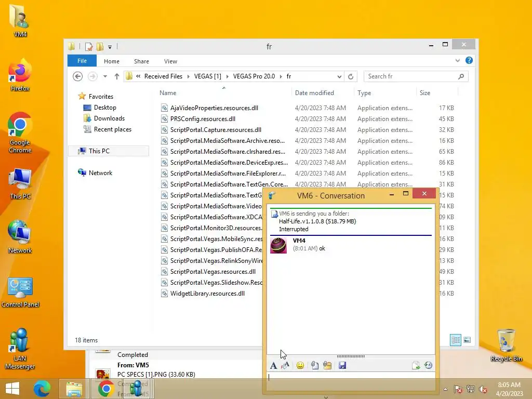Screen dimensions: 532x399
Task: Click Chrome in the taskbar
Action: pos(106,389)
